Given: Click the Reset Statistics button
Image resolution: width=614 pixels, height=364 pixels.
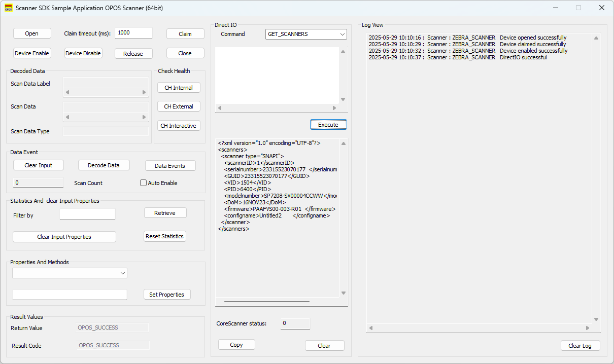Looking at the screenshot, I should click(x=165, y=236).
